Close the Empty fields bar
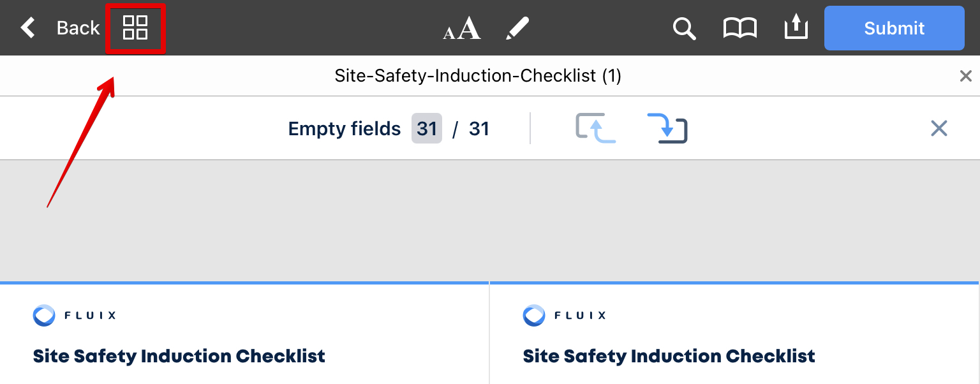Viewport: 980px width, 384px height. pyautogui.click(x=939, y=128)
